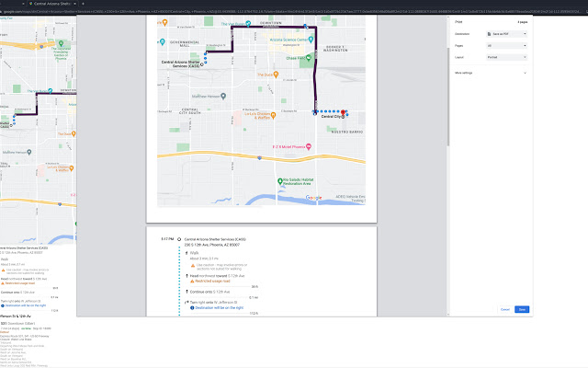Viewport: 588px width, 368px height.
Task: Click the blue info icon beside the destination note
Action: [192, 308]
